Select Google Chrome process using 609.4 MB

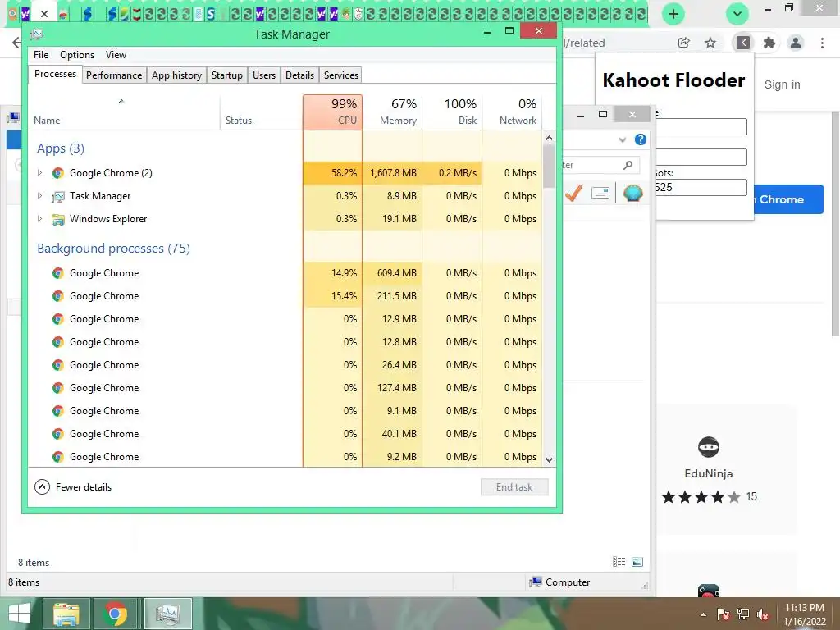(x=285, y=273)
